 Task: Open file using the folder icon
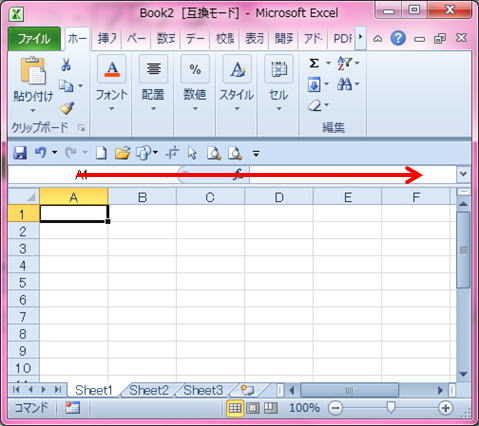[122, 153]
